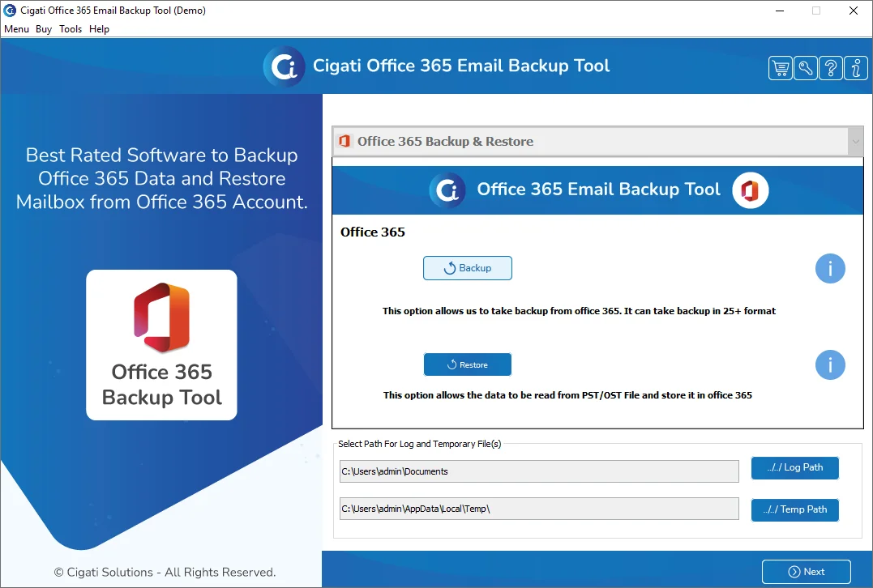Click the Restore button

468,365
